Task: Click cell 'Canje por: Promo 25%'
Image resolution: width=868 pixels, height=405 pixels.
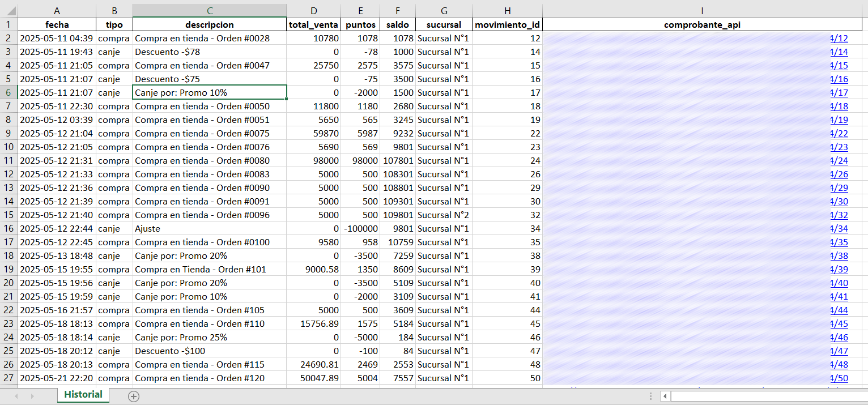Action: 210,338
